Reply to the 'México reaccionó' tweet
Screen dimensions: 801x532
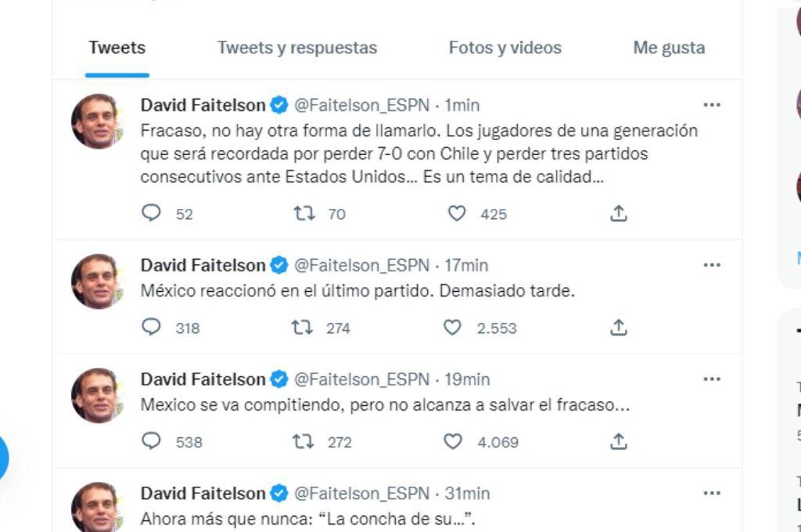click(152, 328)
